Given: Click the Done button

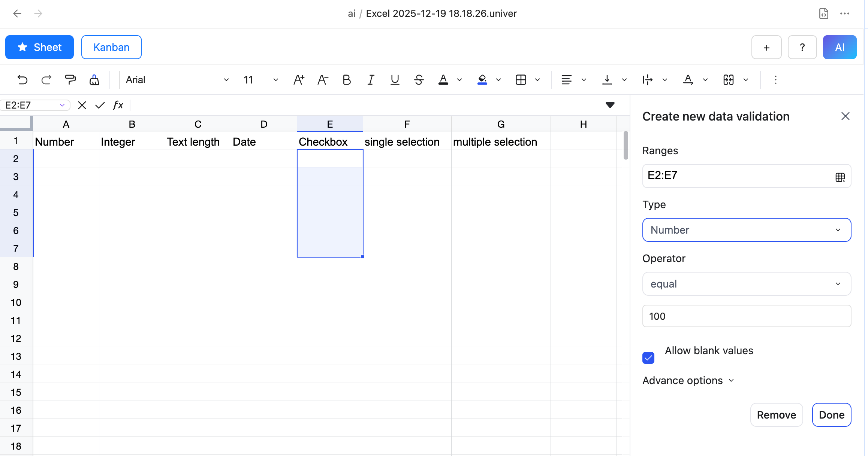Looking at the screenshot, I should [x=831, y=415].
